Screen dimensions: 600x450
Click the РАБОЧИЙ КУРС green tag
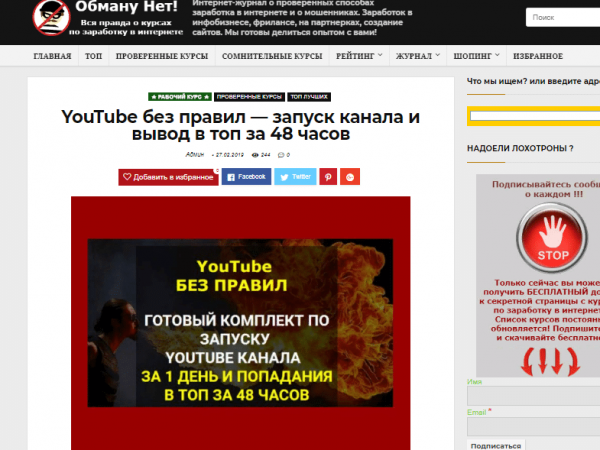click(x=180, y=97)
